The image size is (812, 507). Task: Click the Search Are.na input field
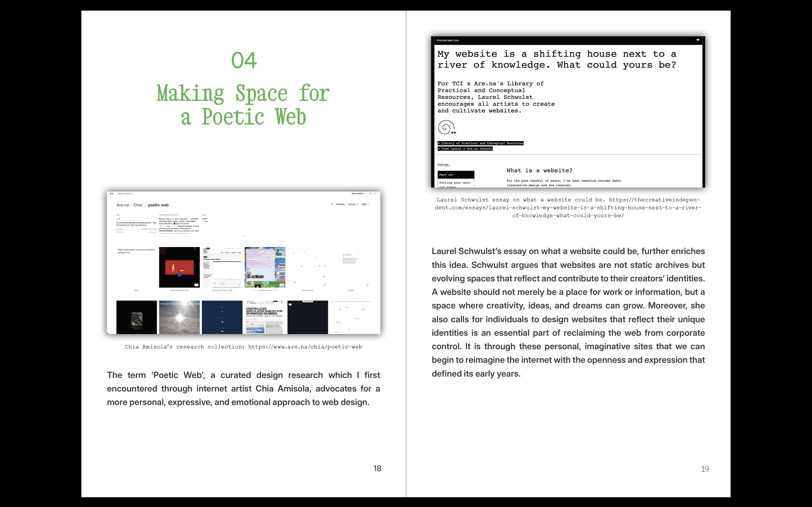[x=125, y=194]
